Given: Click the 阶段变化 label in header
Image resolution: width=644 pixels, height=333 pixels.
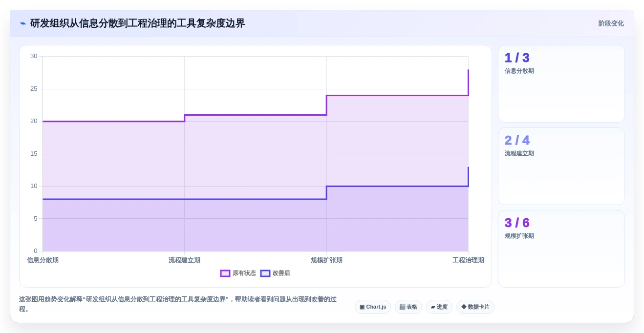Looking at the screenshot, I should [x=611, y=23].
